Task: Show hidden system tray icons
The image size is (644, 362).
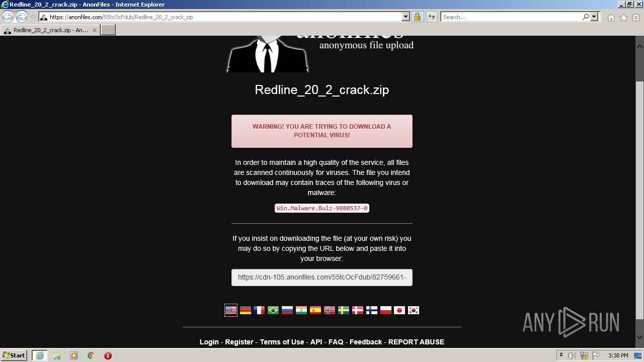Action: point(561,355)
